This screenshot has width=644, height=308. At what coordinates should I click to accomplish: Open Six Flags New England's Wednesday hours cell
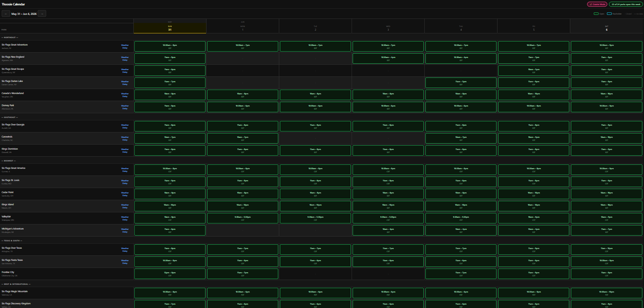tap(388, 59)
